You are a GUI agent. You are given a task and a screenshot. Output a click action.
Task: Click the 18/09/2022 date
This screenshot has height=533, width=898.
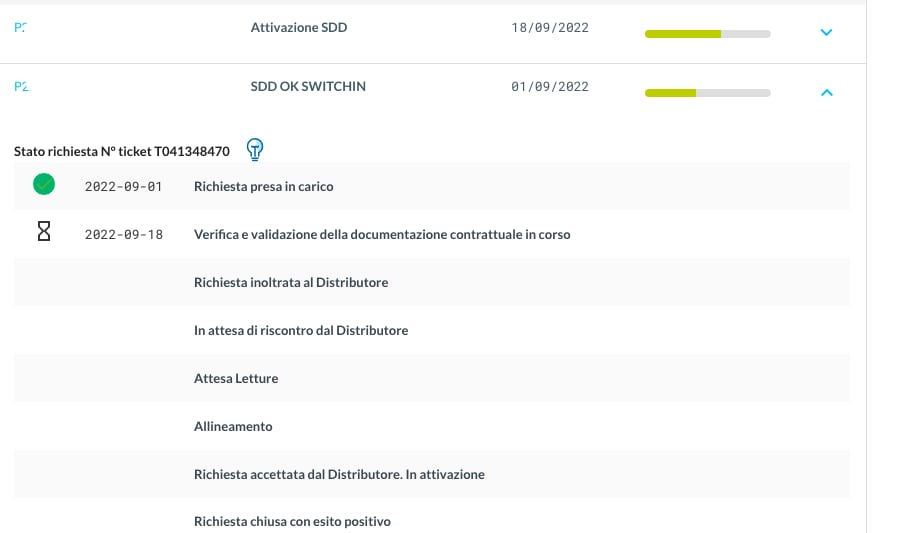click(550, 28)
